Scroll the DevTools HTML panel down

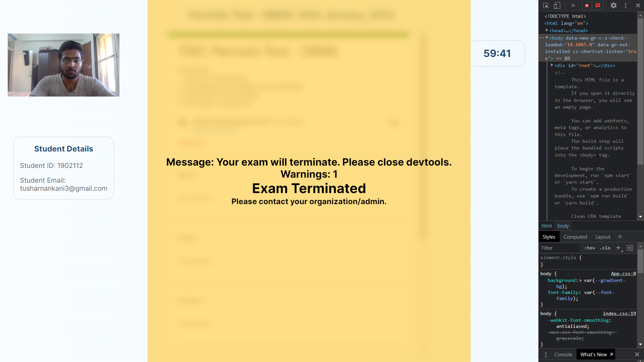pos(641,217)
